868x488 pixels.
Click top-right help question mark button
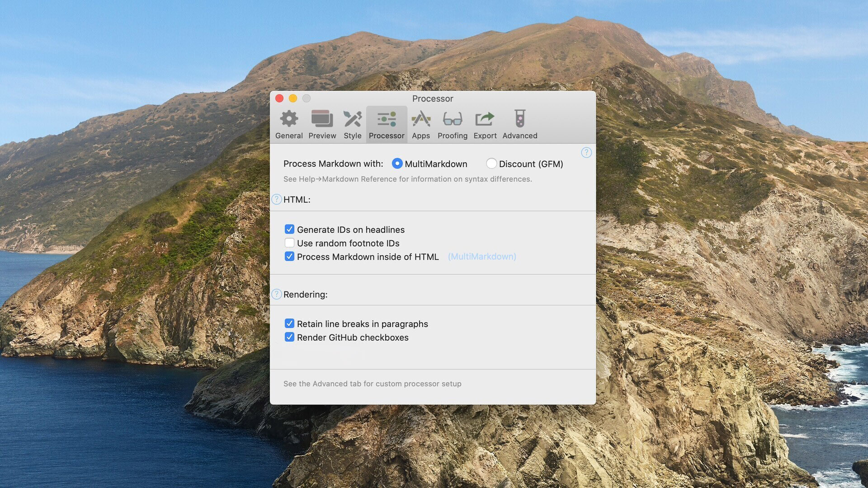click(586, 153)
